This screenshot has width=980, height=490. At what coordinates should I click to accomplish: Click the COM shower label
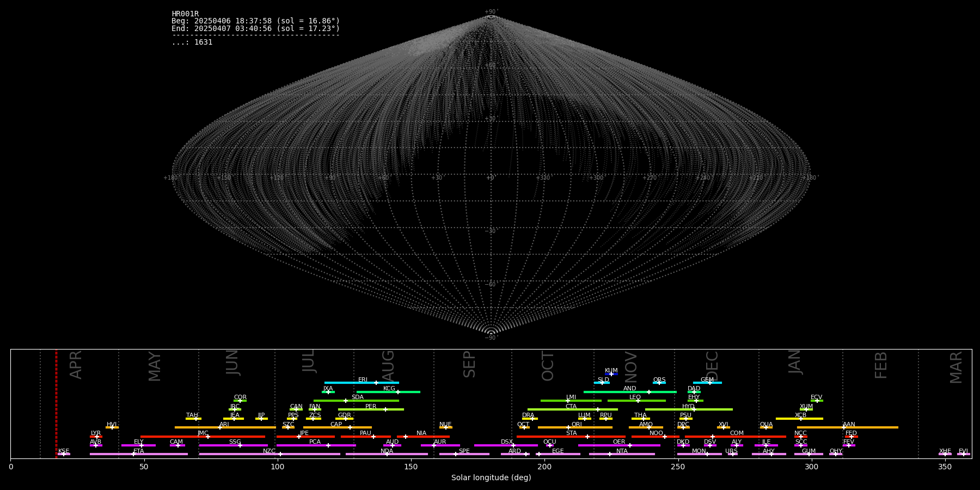[737, 433]
